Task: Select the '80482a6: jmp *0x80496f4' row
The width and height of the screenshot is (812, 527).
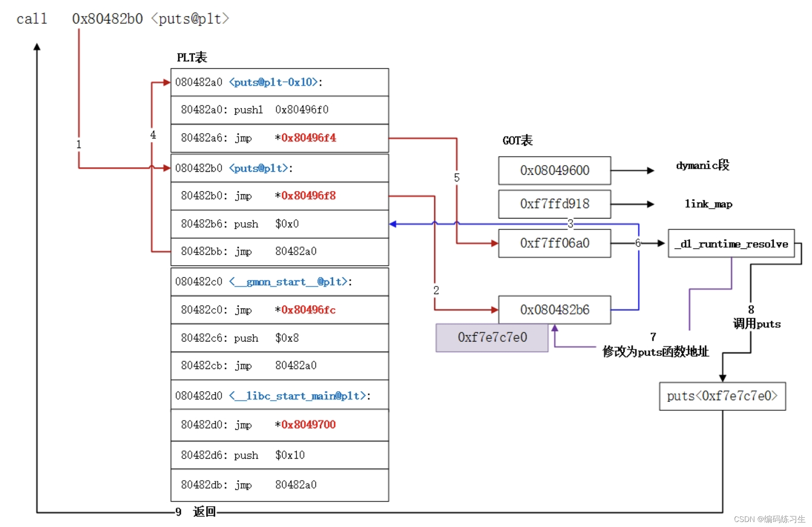Action: click(x=280, y=138)
